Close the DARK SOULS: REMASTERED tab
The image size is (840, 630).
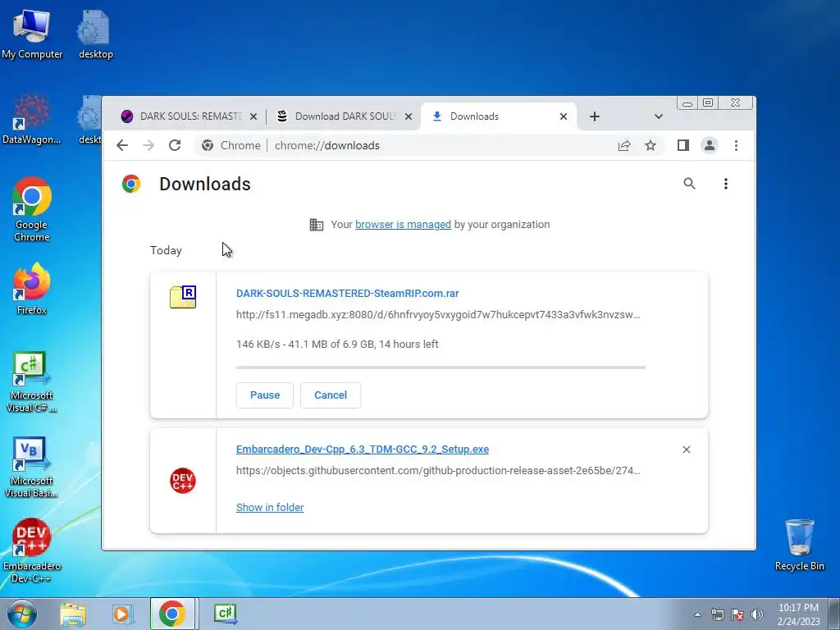coord(253,116)
